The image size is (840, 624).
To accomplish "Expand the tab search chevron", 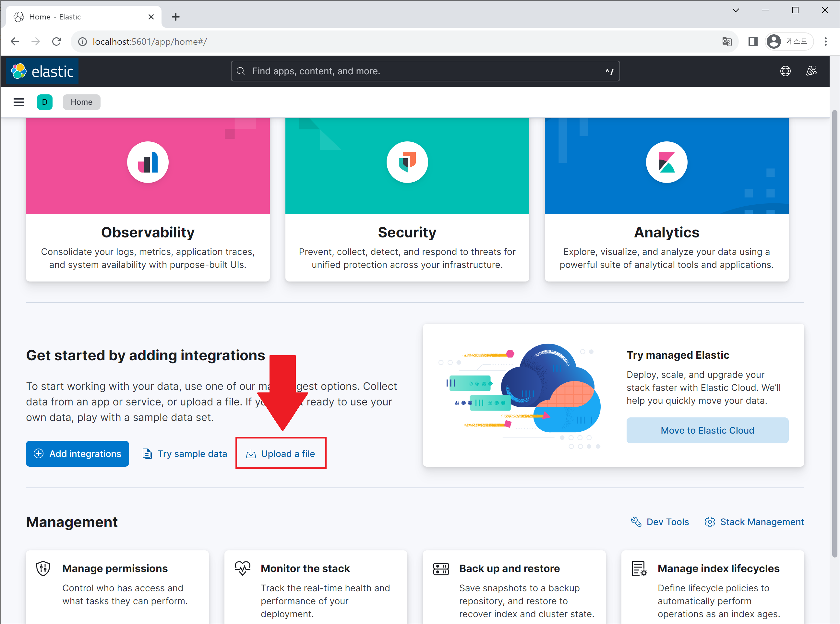I will coord(735,10).
